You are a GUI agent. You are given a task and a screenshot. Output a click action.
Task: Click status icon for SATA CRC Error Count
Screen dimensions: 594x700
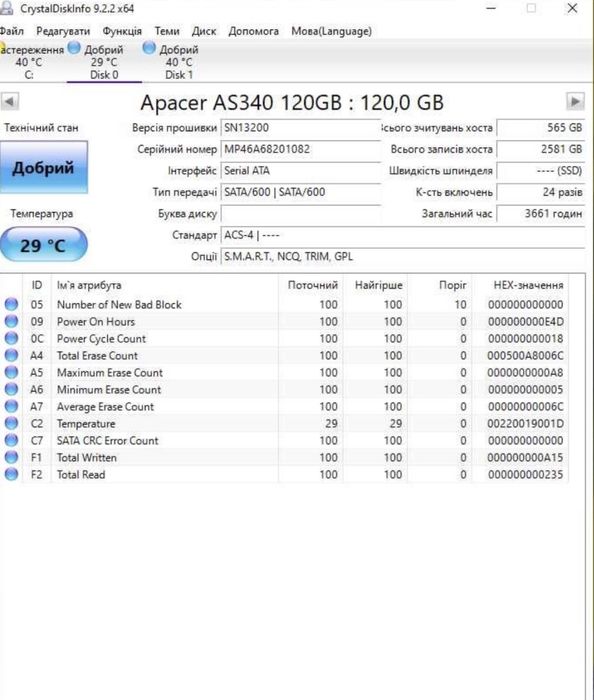(11, 440)
